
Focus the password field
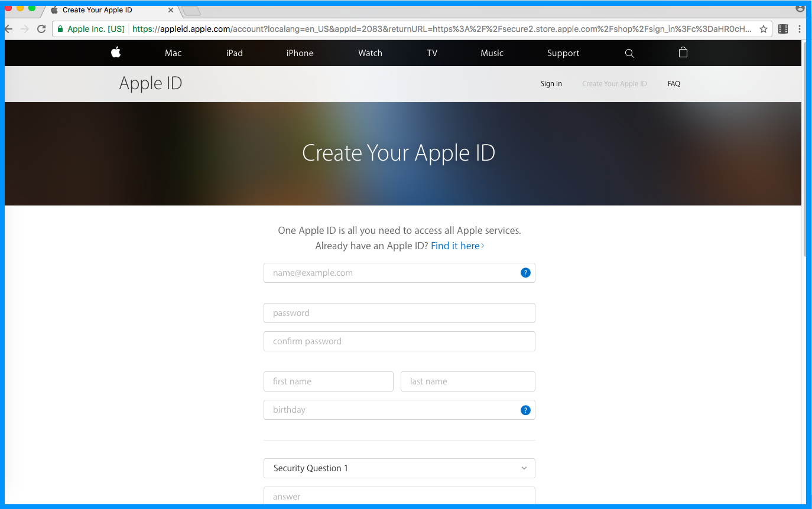tap(399, 313)
